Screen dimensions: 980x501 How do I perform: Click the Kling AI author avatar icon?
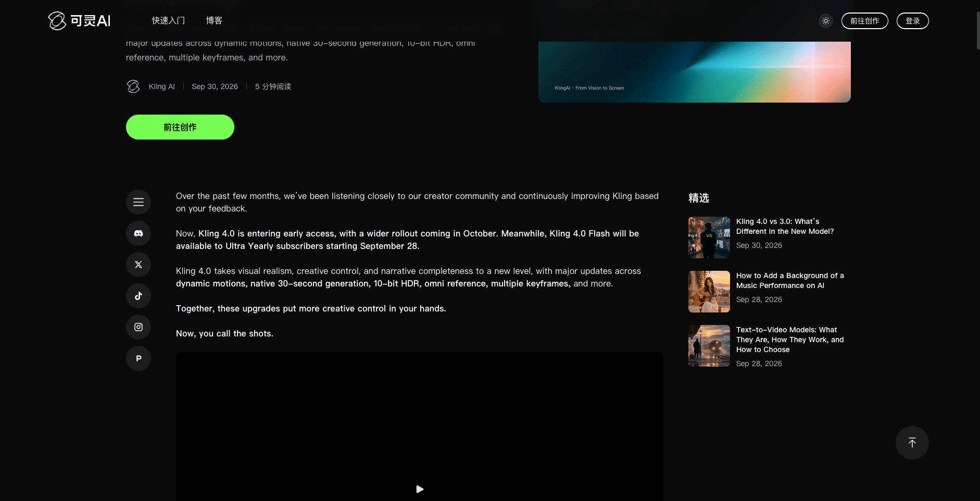point(133,86)
